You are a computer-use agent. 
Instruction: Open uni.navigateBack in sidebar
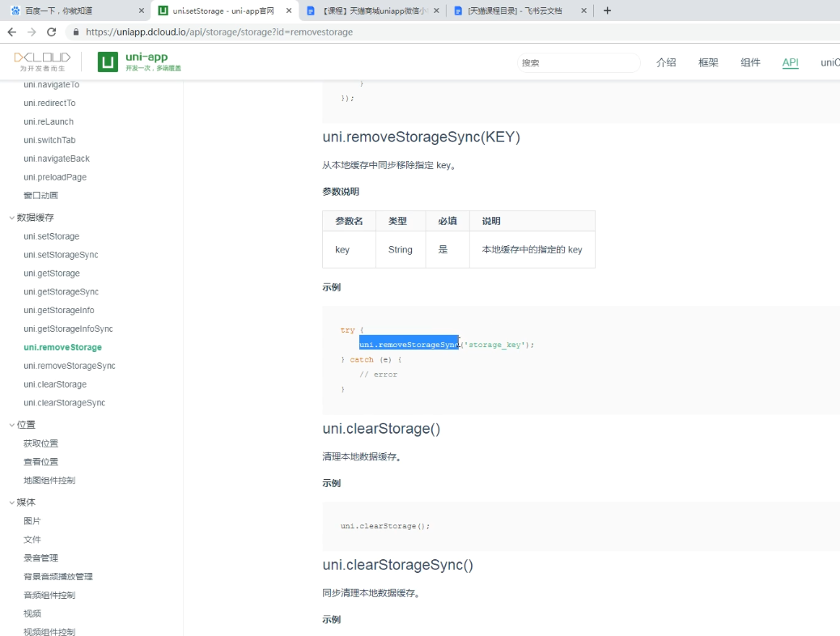(57, 159)
